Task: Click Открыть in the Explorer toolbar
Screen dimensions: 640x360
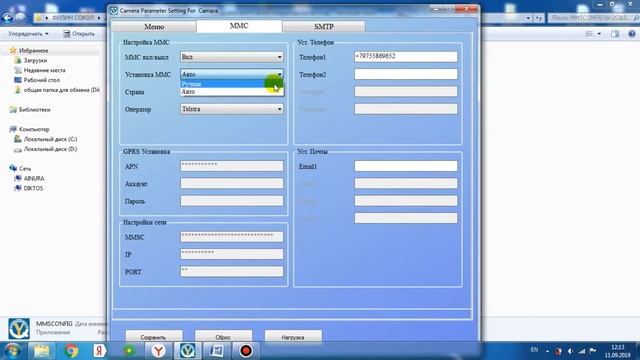Action: coord(79,33)
